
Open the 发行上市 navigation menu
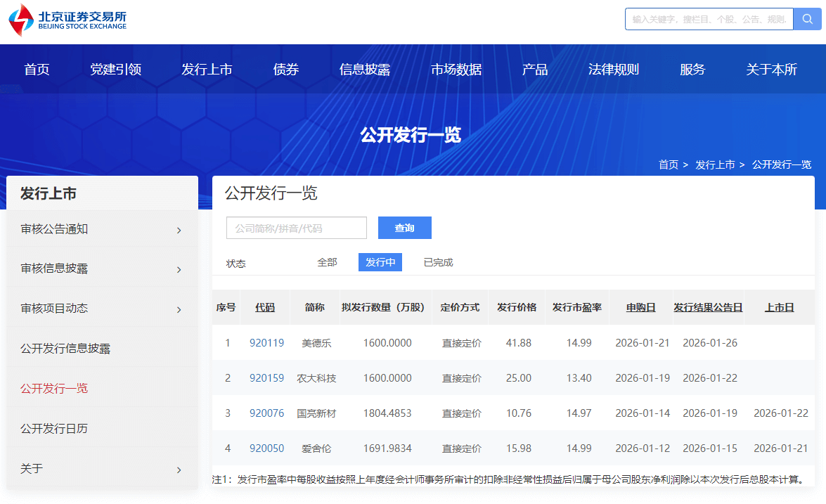click(x=207, y=70)
